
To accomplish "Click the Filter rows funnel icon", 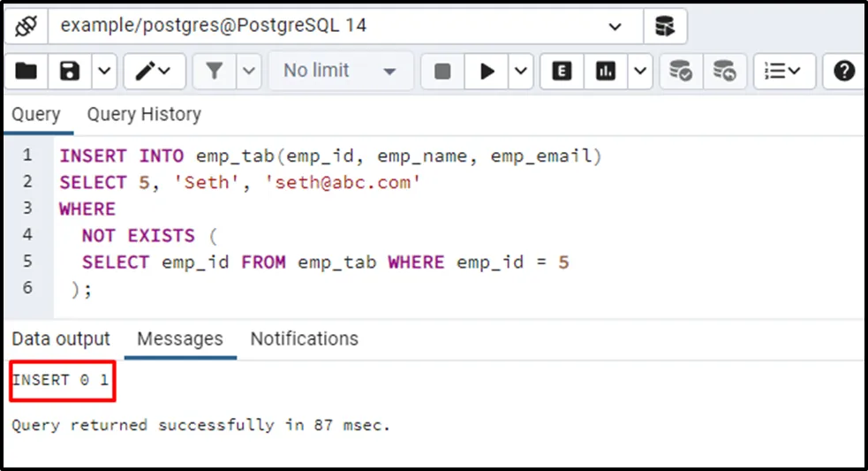I will point(214,71).
